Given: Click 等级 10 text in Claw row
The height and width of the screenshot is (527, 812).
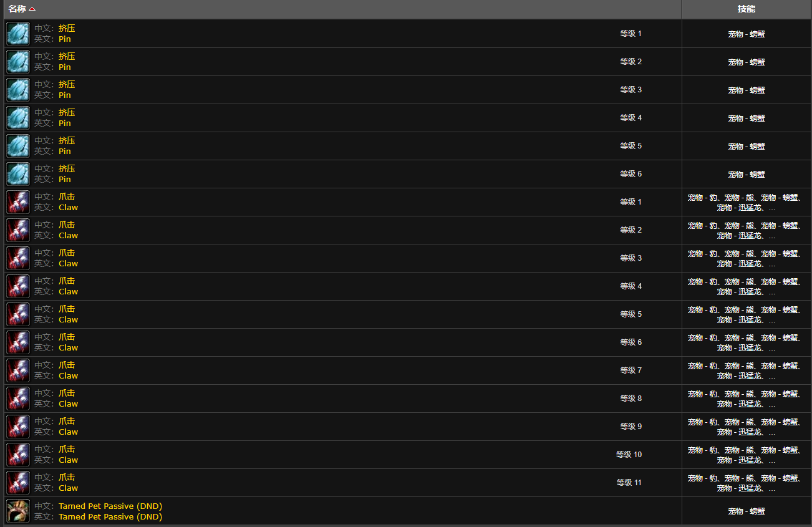Looking at the screenshot, I should (629, 455).
